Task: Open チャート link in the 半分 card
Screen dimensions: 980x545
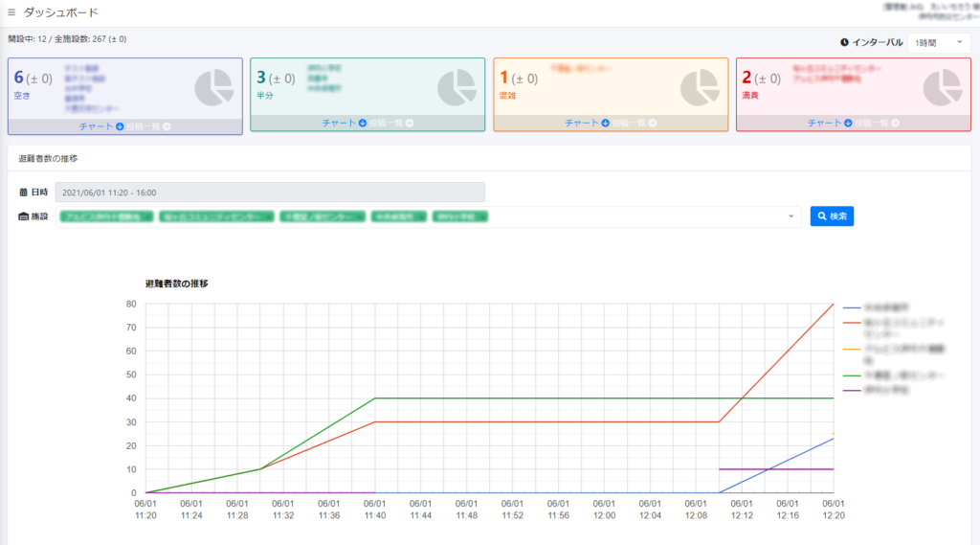Action: tap(344, 124)
